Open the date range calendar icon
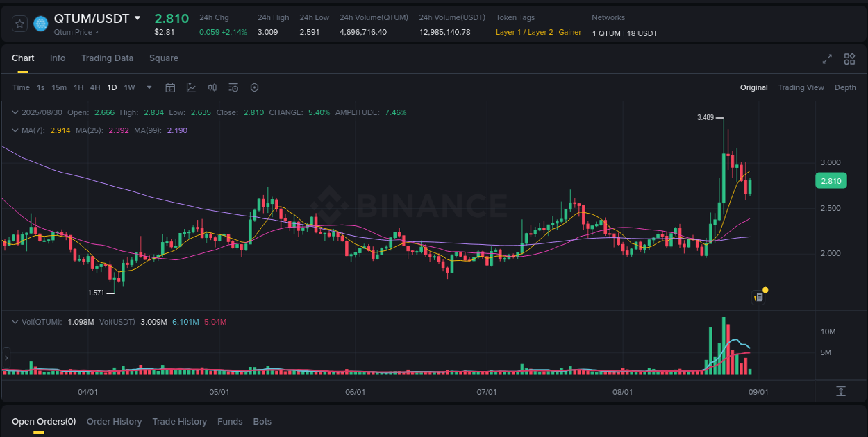Viewport: 868px width, 437px height. [170, 87]
